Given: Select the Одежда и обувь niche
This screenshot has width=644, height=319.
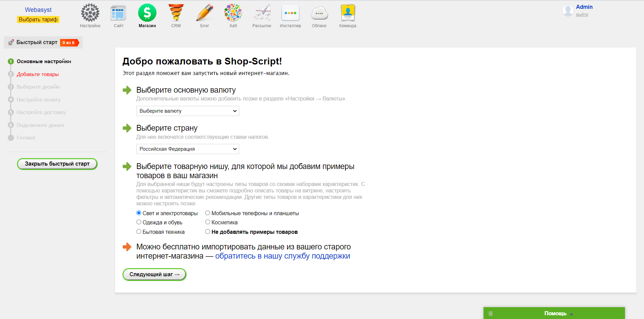Looking at the screenshot, I should pyautogui.click(x=139, y=222).
